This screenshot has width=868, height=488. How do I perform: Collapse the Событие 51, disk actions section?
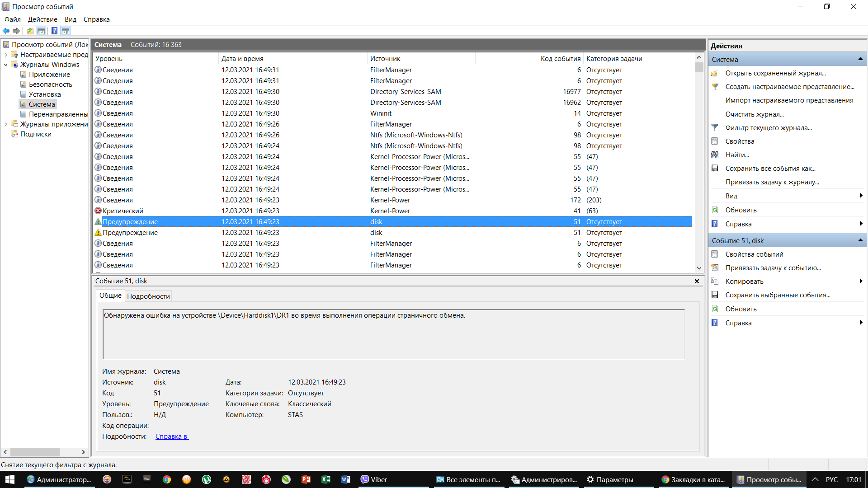[x=860, y=240]
